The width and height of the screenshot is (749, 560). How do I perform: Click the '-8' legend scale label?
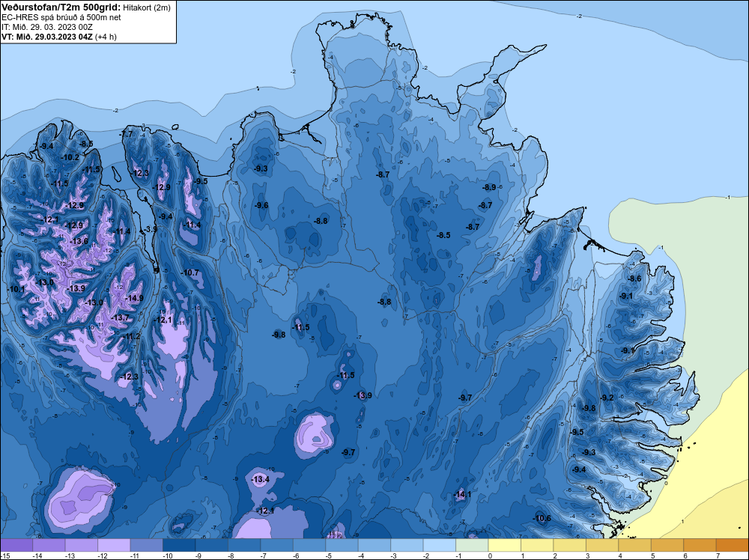point(229,556)
